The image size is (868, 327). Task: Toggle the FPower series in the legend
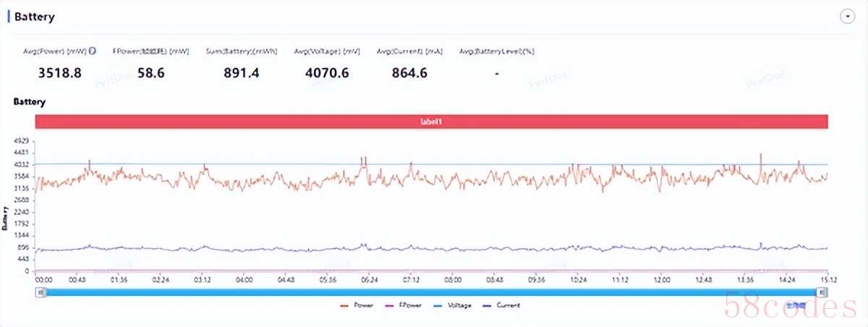(404, 305)
